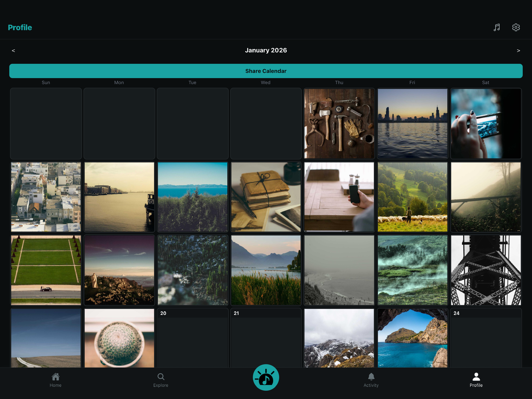Open the black-and-white steel tower photo
Screen dimensions: 532x399
(x=486, y=270)
